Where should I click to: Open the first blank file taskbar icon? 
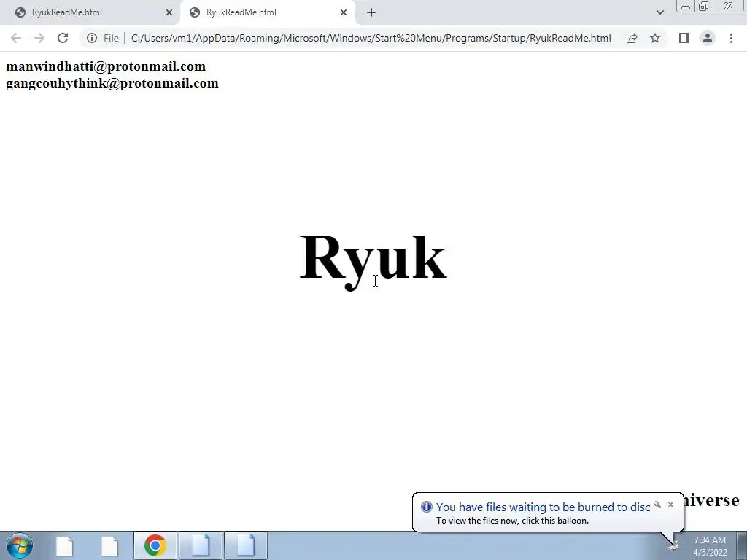click(x=64, y=545)
